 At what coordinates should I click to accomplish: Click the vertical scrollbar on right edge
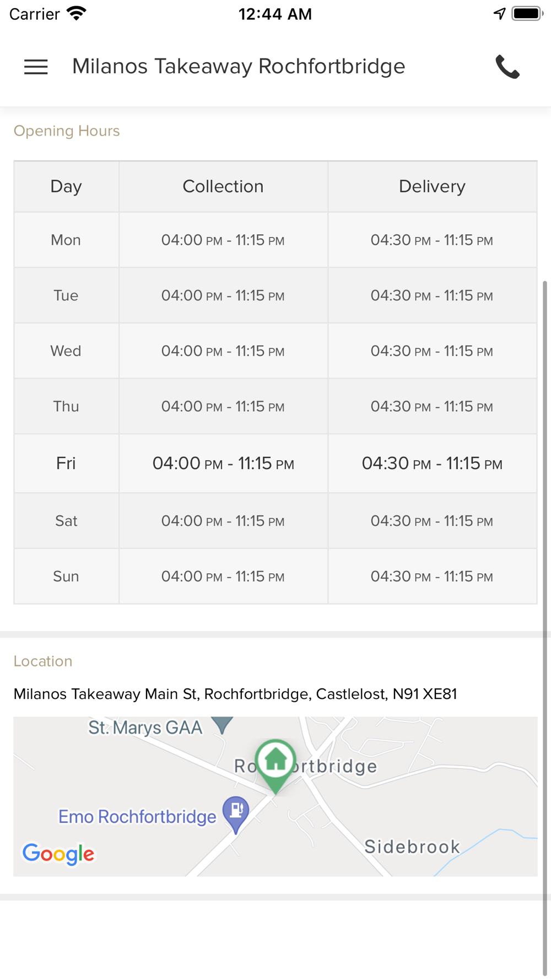pos(545,628)
